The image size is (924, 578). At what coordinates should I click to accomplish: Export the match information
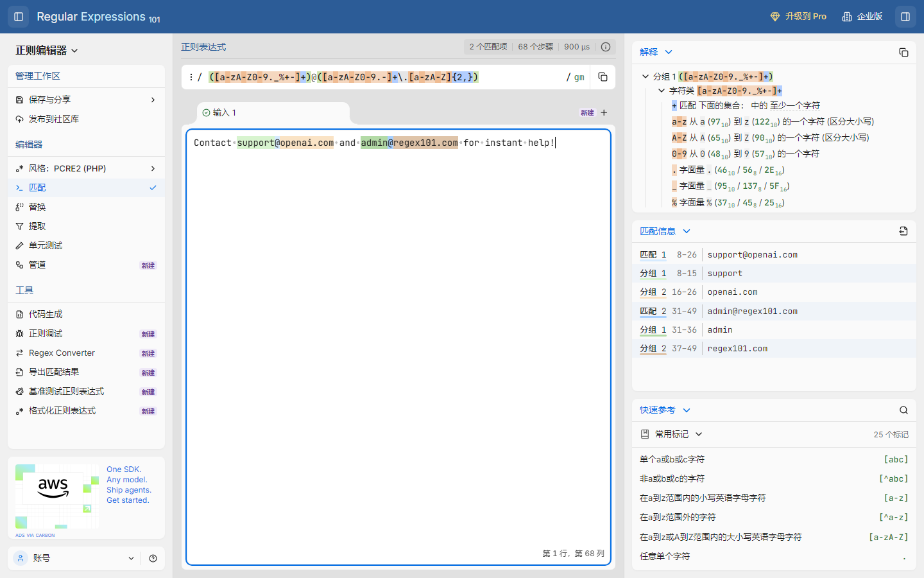pos(903,231)
